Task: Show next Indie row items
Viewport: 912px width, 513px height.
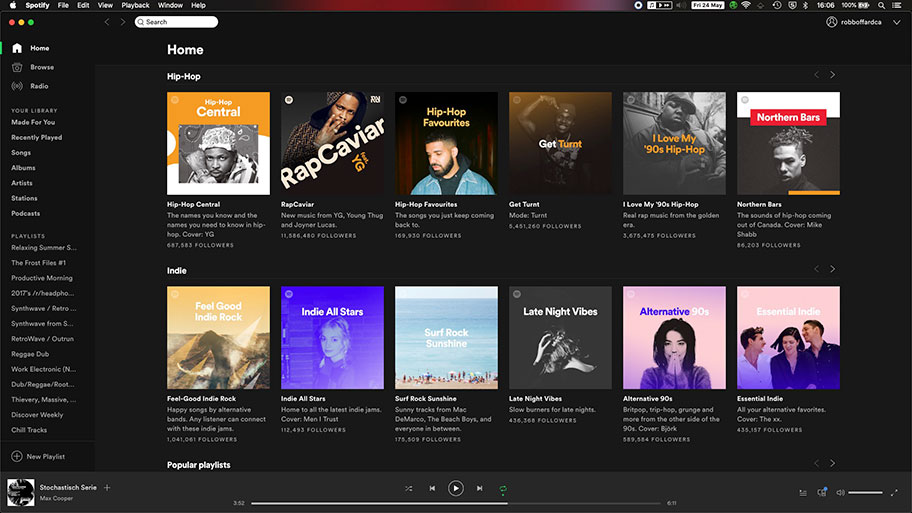Action: 832,269
